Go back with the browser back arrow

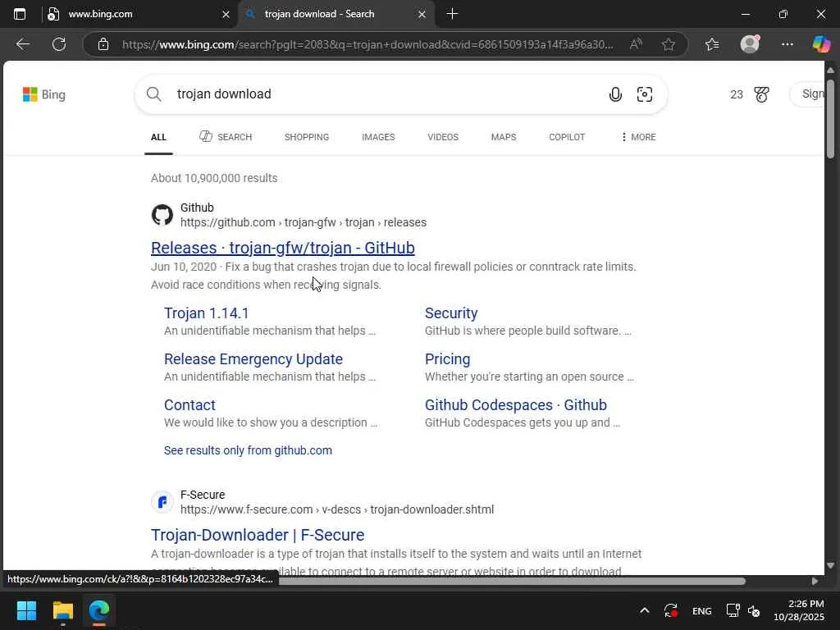coord(22,44)
